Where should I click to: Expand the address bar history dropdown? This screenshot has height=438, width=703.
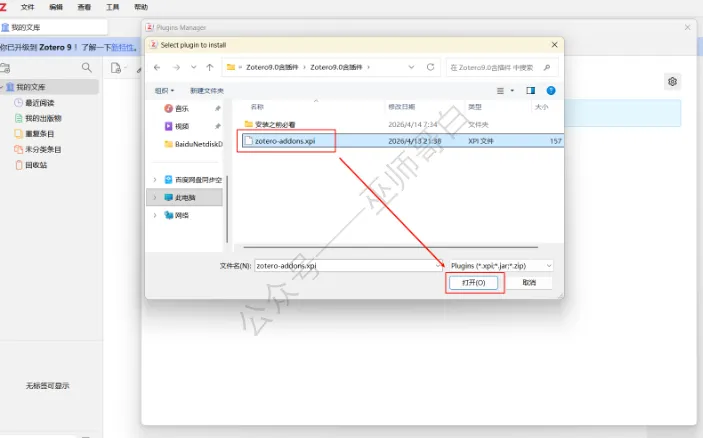click(x=411, y=67)
